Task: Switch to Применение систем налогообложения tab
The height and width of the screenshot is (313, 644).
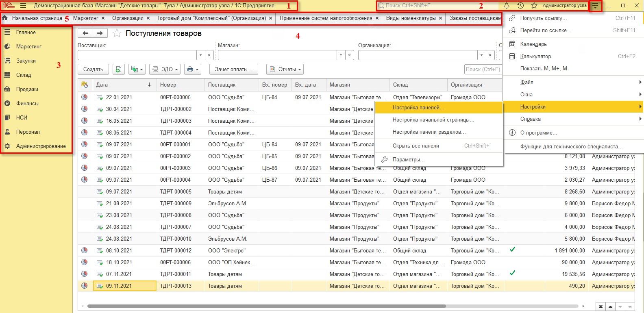Action: (326, 18)
